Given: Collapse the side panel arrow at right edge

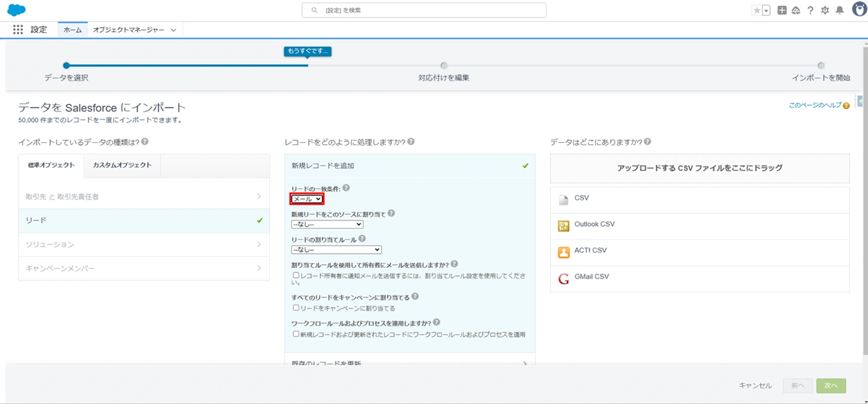Looking at the screenshot, I should pos(860,101).
